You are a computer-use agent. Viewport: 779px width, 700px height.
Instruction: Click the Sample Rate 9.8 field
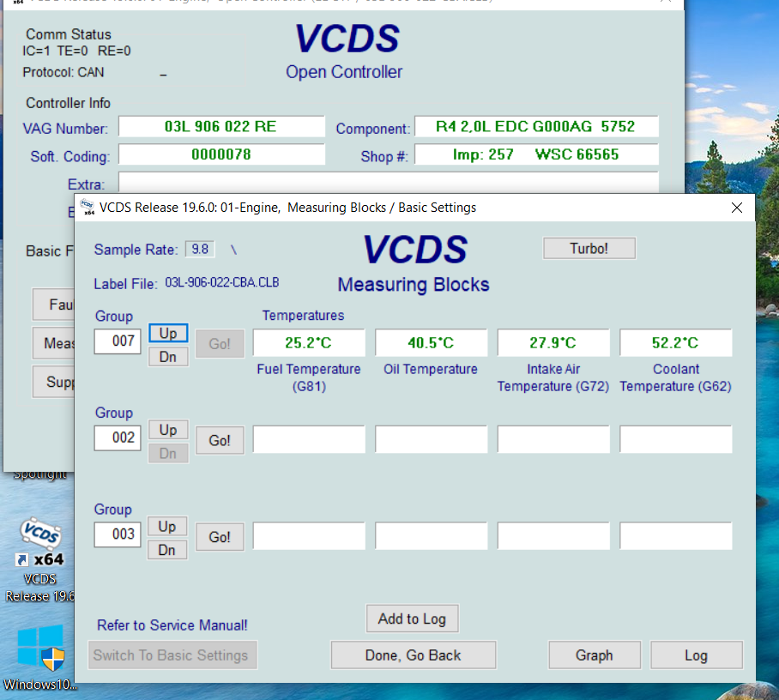[x=200, y=249]
